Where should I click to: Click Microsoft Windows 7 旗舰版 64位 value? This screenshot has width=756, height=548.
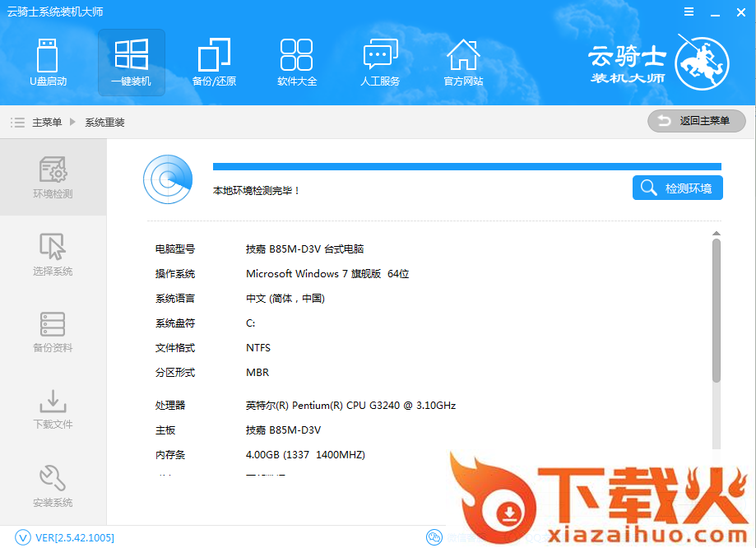pos(327,273)
